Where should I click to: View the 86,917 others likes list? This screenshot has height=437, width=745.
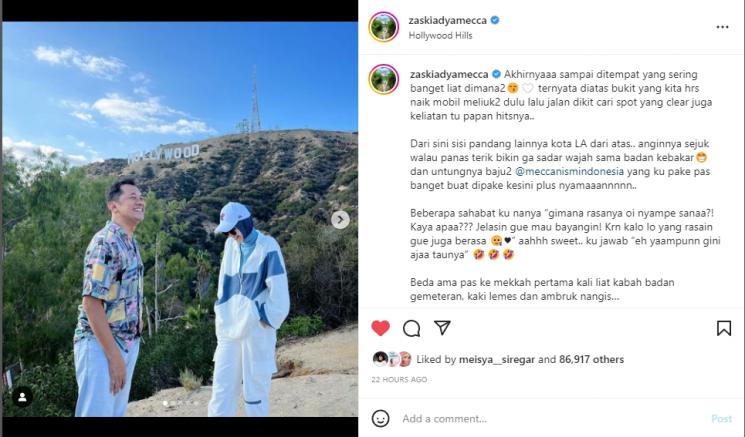point(592,360)
